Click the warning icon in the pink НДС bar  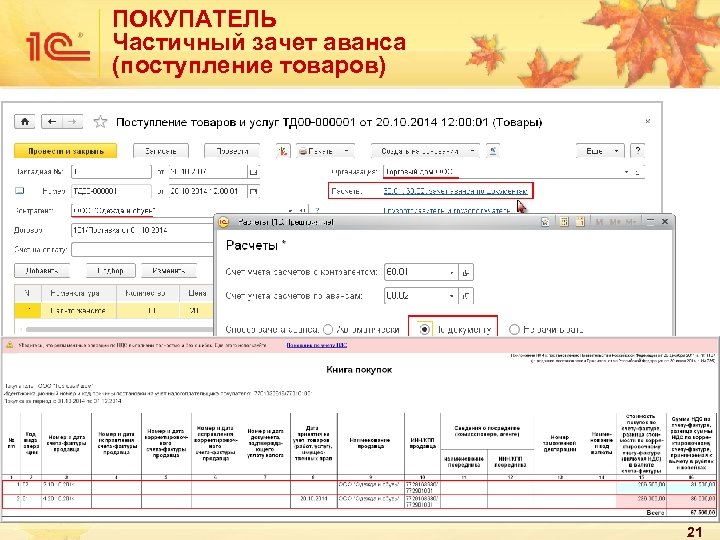click(9, 345)
